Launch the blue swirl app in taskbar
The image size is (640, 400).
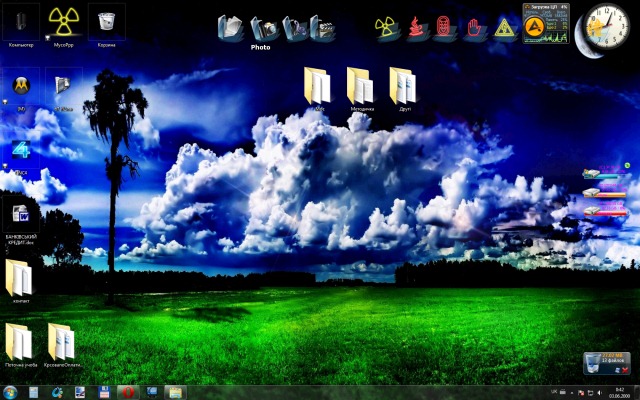[57, 393]
